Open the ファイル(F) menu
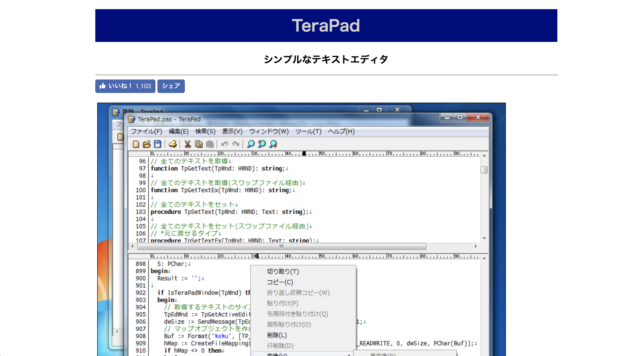644x356 pixels. tap(147, 131)
